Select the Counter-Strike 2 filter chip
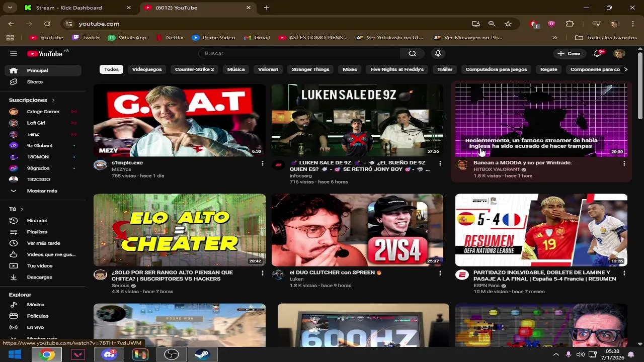This screenshot has height=362, width=644. tap(194, 69)
